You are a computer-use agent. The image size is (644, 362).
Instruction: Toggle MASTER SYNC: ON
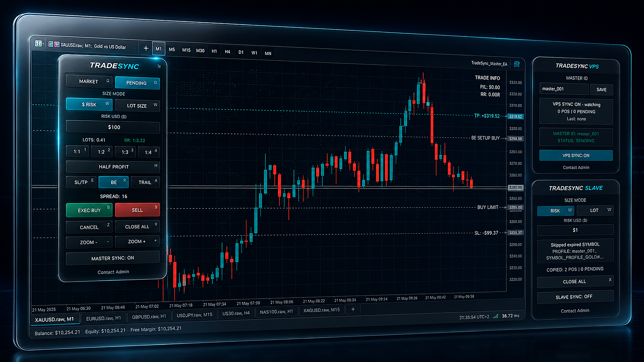point(113,258)
